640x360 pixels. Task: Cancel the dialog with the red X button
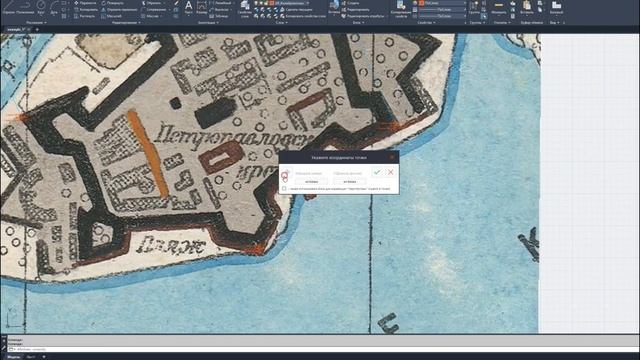coord(391,172)
